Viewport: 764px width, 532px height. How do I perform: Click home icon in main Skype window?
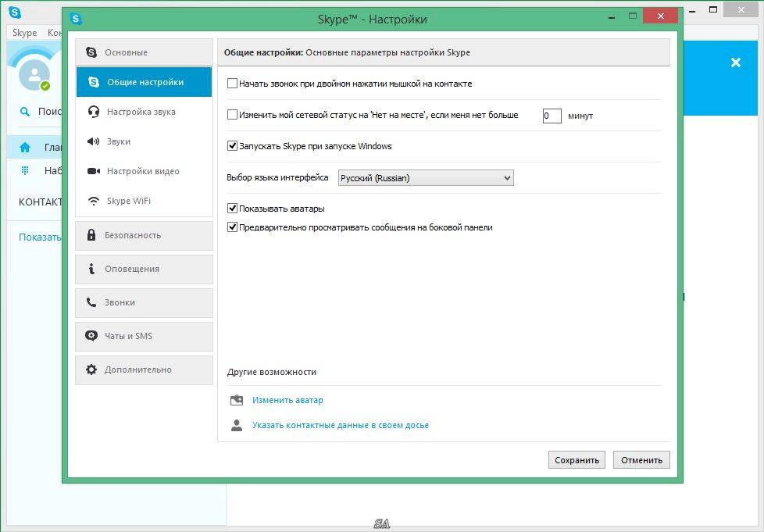(x=25, y=147)
